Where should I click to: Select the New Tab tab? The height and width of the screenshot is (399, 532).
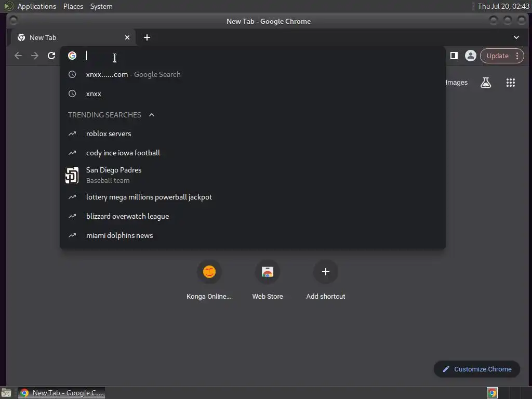73,37
